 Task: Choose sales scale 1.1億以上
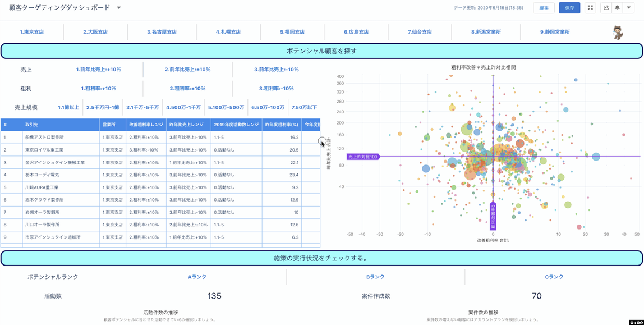click(x=68, y=108)
